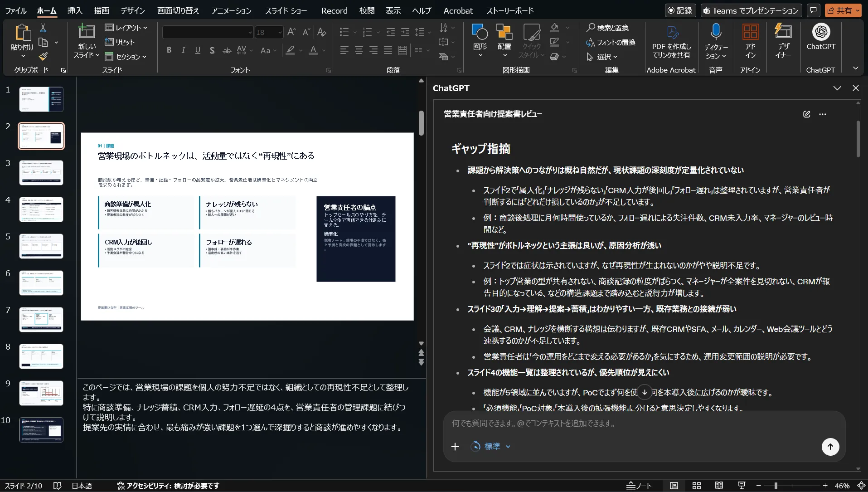Align text left in paragraph group

pyautogui.click(x=344, y=50)
